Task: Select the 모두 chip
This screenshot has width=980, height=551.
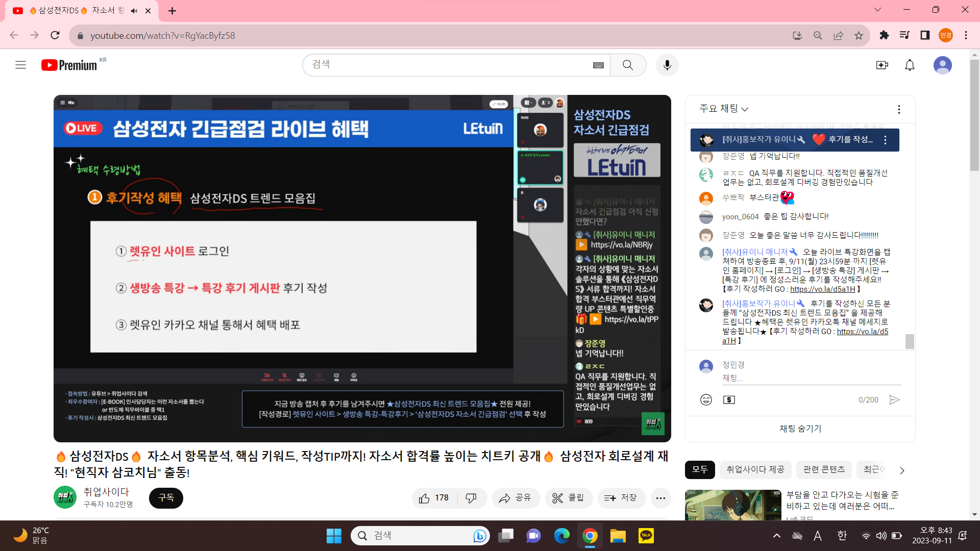Action: (x=700, y=469)
